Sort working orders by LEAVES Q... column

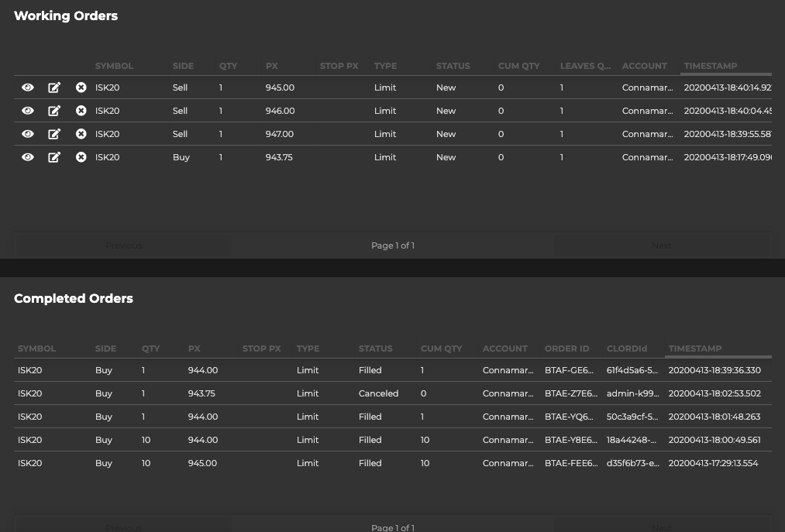(585, 66)
